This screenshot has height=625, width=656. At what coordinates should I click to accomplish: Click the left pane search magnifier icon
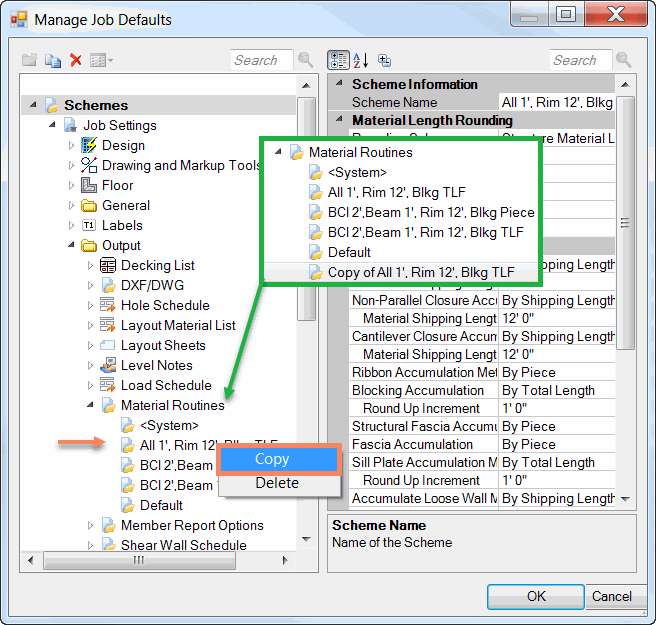[x=305, y=60]
